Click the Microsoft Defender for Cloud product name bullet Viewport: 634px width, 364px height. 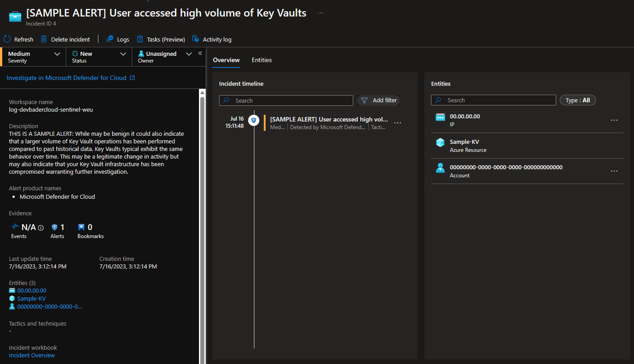[x=57, y=197]
